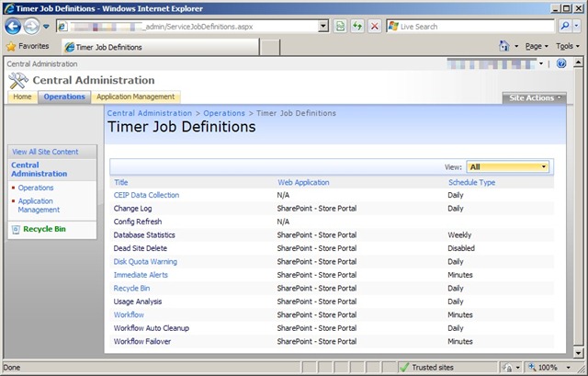The width and height of the screenshot is (588, 376).
Task: Select the Operations top tab
Action: pos(64,97)
